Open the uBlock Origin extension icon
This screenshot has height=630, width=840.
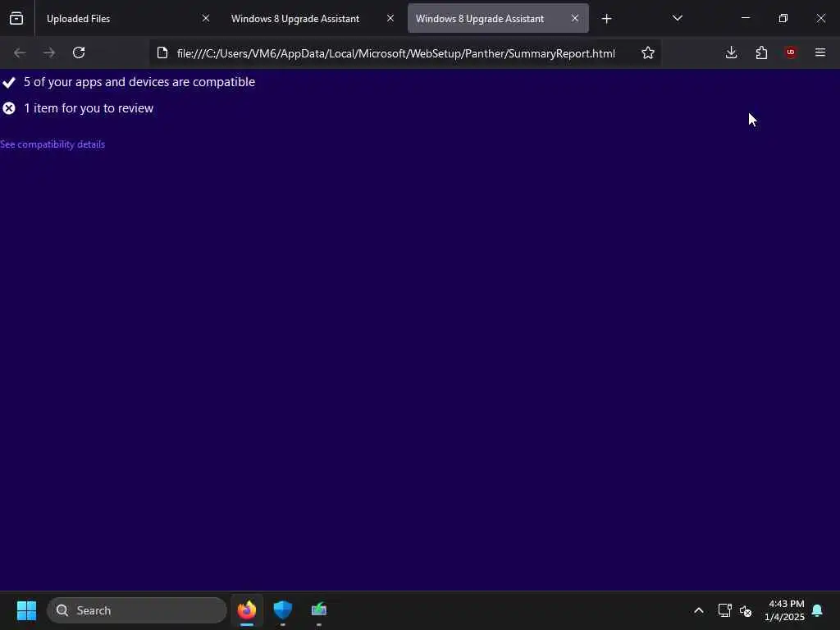(x=791, y=53)
